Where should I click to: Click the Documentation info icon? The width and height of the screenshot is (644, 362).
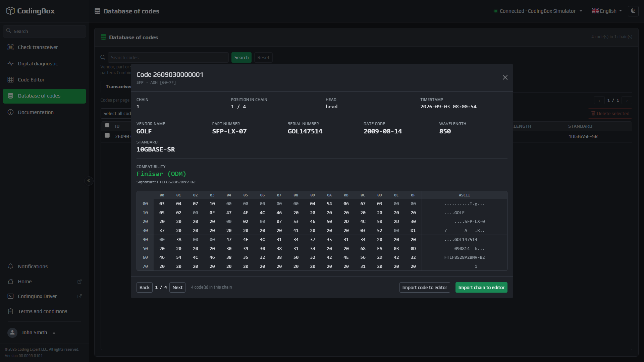11,112
